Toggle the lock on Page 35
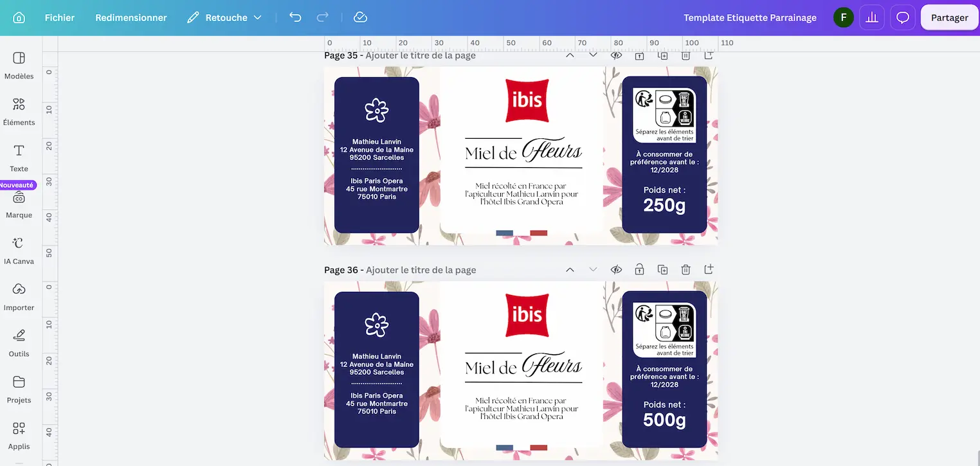The width and height of the screenshot is (980, 466). click(639, 56)
